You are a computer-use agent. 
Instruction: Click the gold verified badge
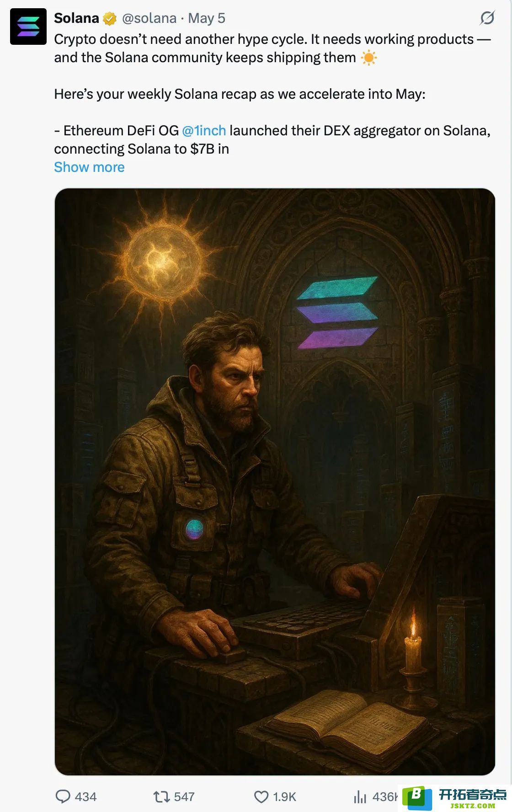pos(110,19)
